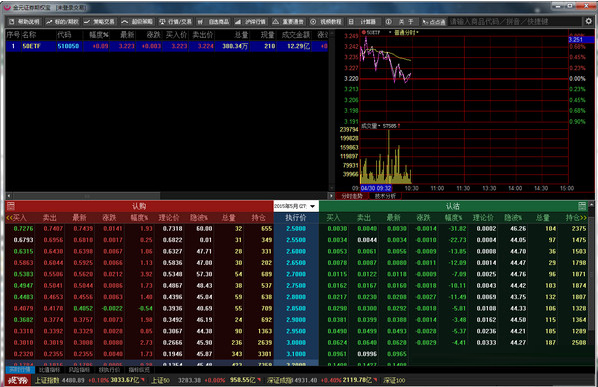Click call open interest 3301
The image size is (598, 387).
pos(265,354)
